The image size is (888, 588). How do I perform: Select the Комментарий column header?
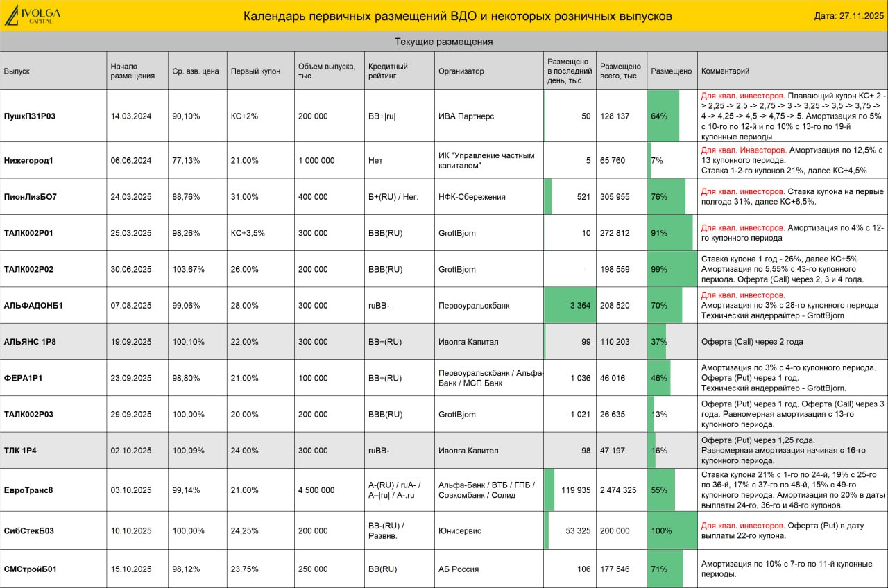click(726, 71)
